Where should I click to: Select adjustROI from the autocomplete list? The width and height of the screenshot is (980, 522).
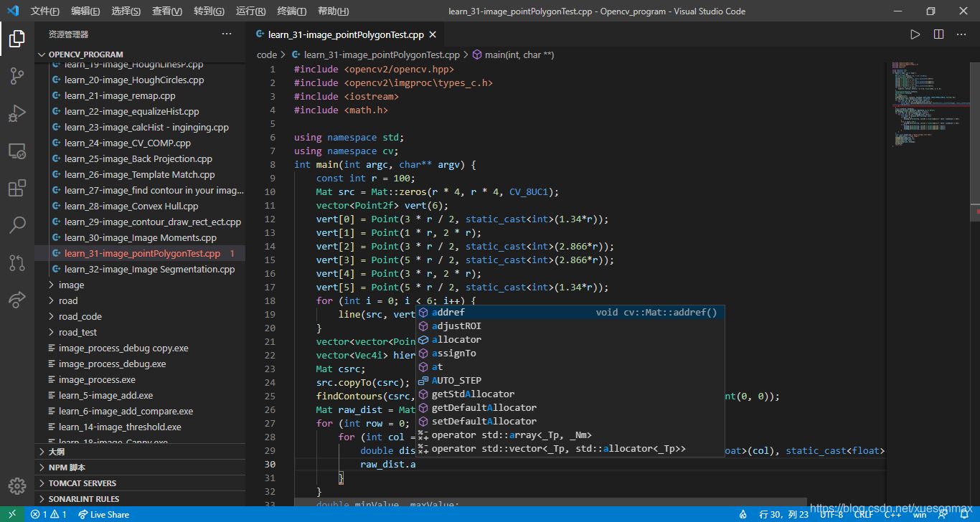pos(456,326)
